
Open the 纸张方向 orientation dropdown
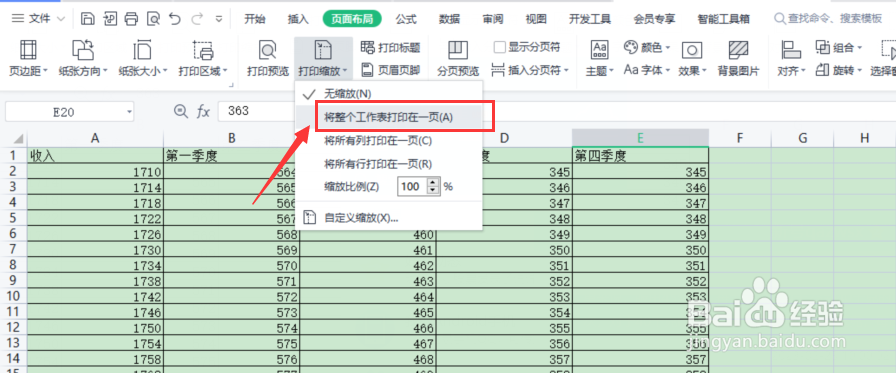click(x=83, y=58)
